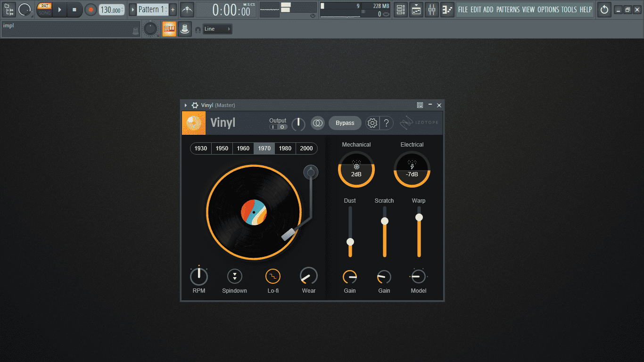This screenshot has height=362, width=644.
Task: Open iZotope Vinyl settings gear
Action: click(x=372, y=123)
